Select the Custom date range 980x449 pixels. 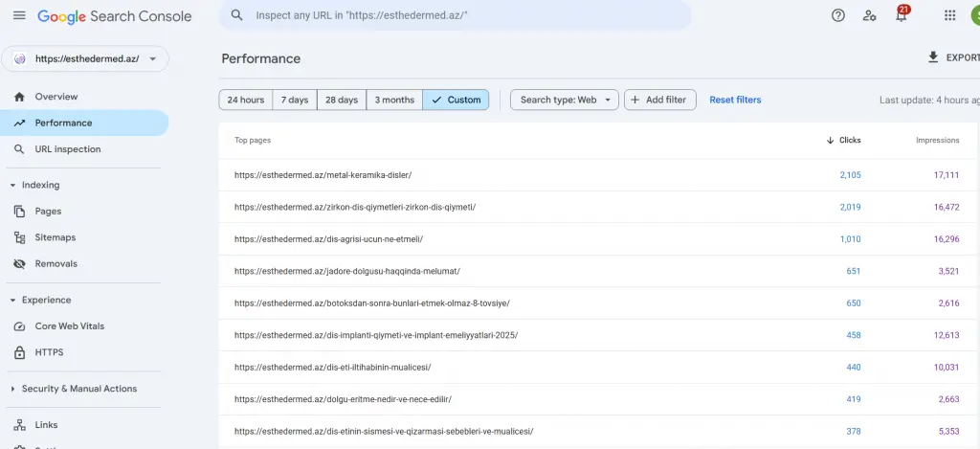tap(456, 100)
